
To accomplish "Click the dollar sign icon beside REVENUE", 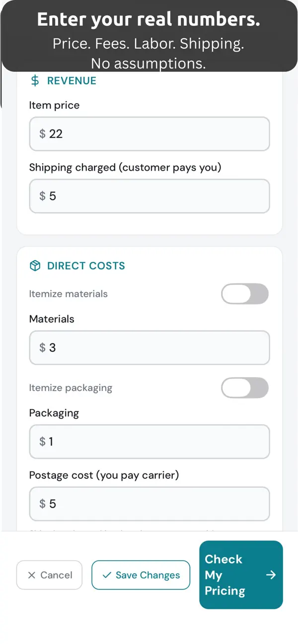I will pos(35,81).
